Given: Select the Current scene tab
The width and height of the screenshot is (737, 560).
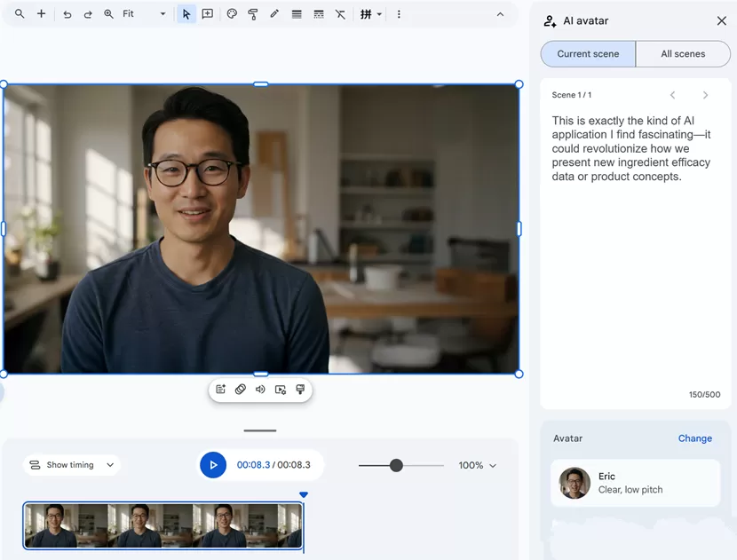Looking at the screenshot, I should click(x=588, y=54).
